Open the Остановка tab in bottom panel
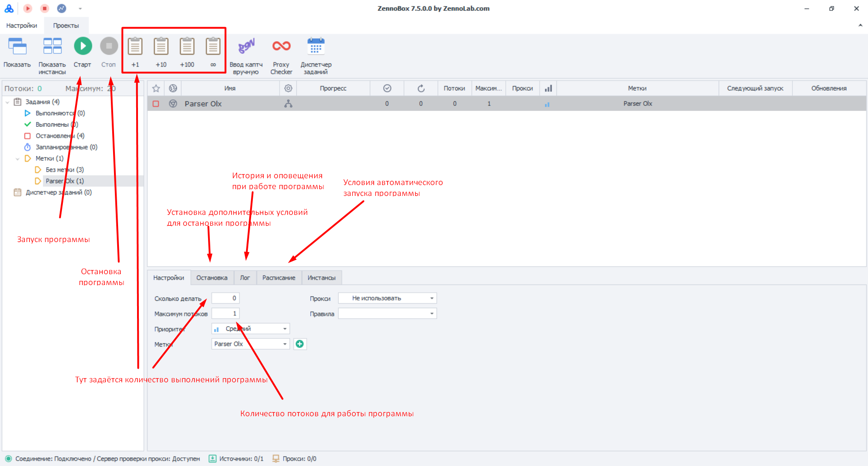The width and height of the screenshot is (868, 466). click(x=212, y=278)
